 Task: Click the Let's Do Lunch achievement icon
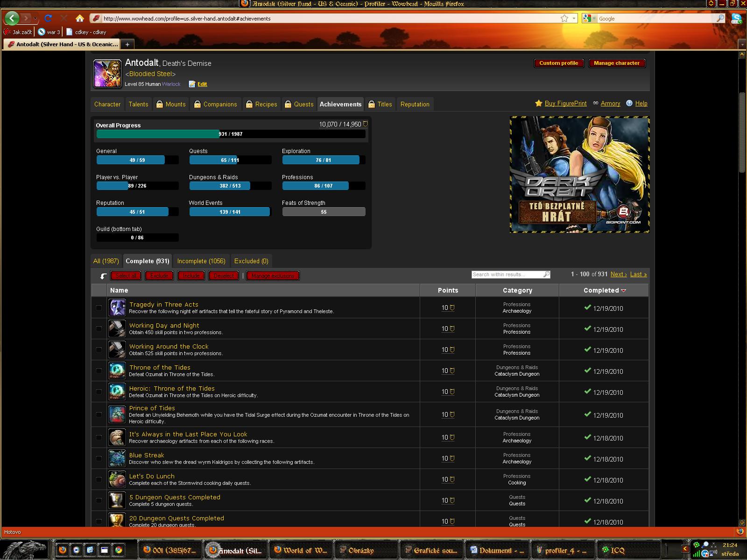[x=117, y=480]
